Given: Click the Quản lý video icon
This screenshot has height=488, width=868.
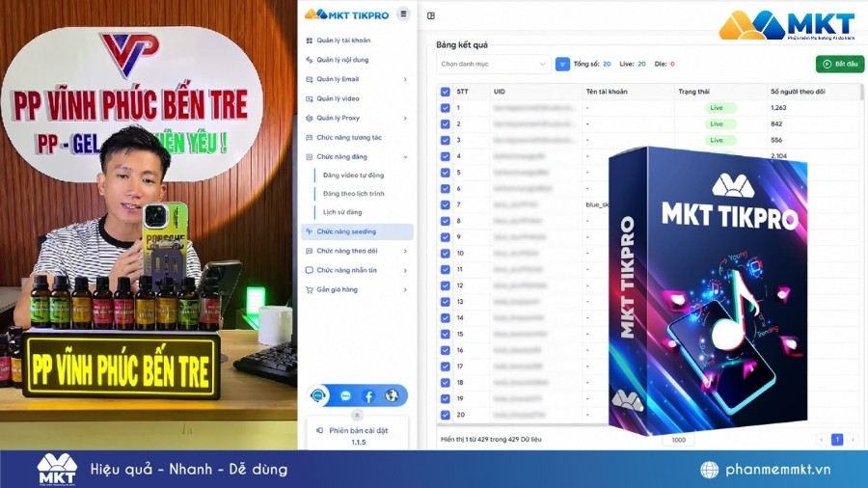Looking at the screenshot, I should click(x=310, y=98).
